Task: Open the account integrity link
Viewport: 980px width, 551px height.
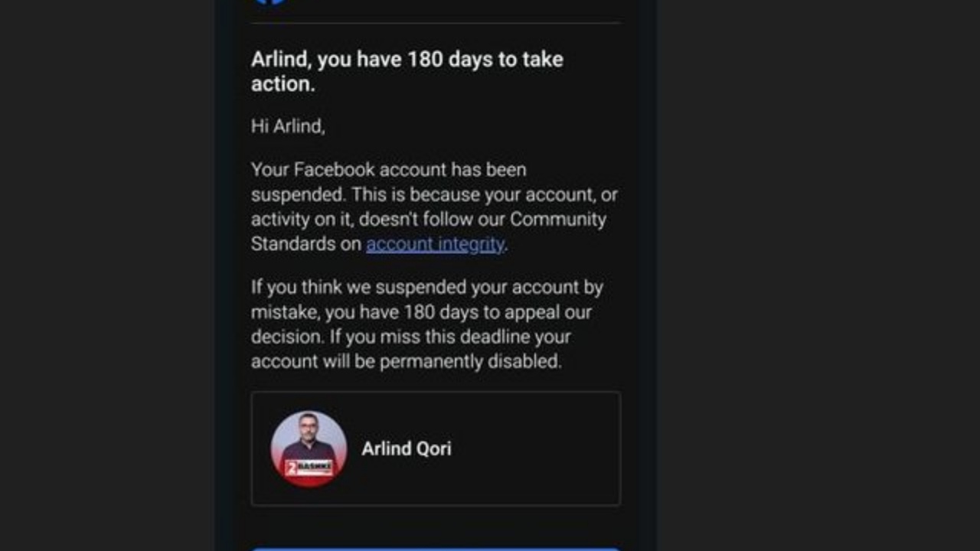Action: click(435, 244)
